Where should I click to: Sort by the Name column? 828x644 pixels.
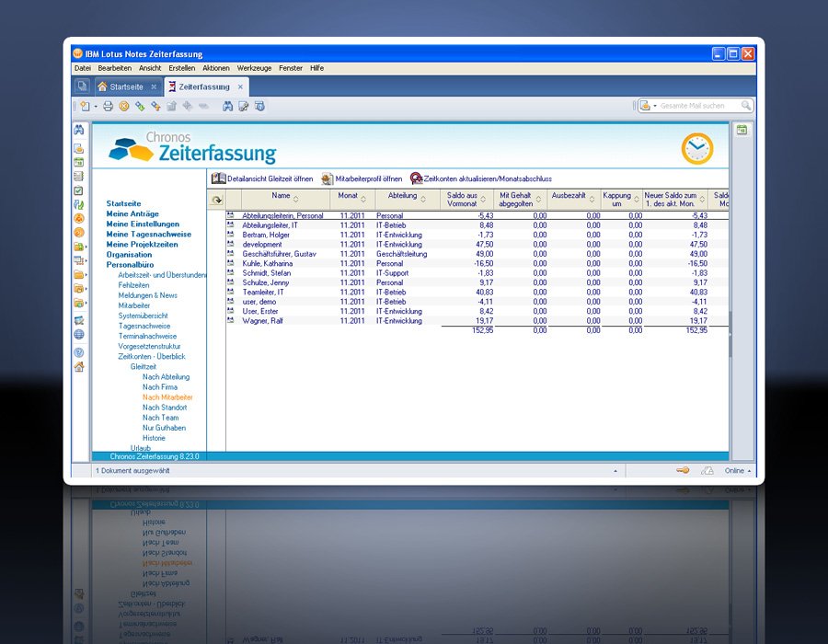282,196
